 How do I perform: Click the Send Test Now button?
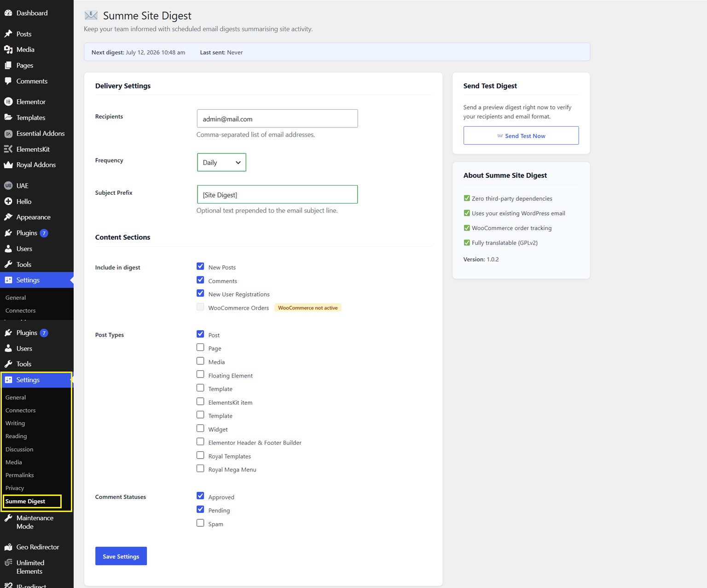[x=521, y=136]
